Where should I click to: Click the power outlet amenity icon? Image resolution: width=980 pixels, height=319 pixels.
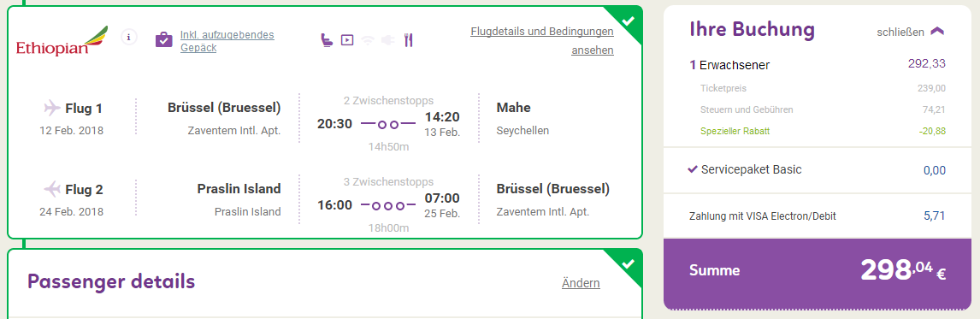[x=388, y=41]
